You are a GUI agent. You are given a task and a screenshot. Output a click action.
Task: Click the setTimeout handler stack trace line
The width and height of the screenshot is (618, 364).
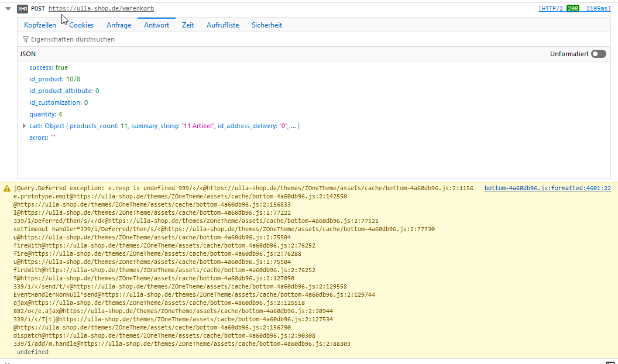coord(224,229)
